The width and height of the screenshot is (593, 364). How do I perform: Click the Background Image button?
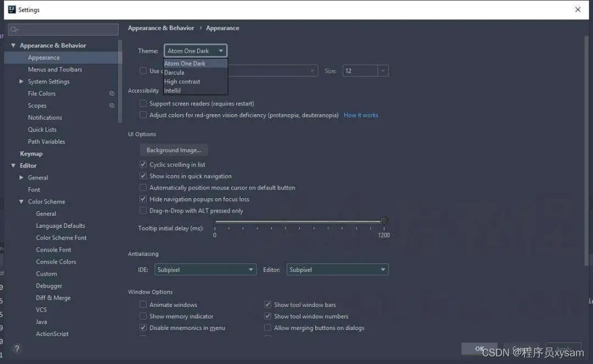[x=174, y=150]
